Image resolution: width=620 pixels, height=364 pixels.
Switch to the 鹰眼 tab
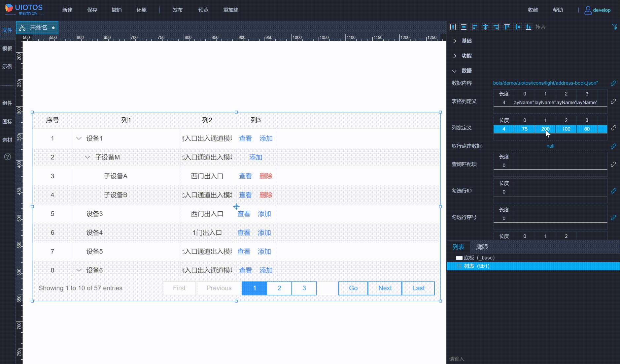482,247
